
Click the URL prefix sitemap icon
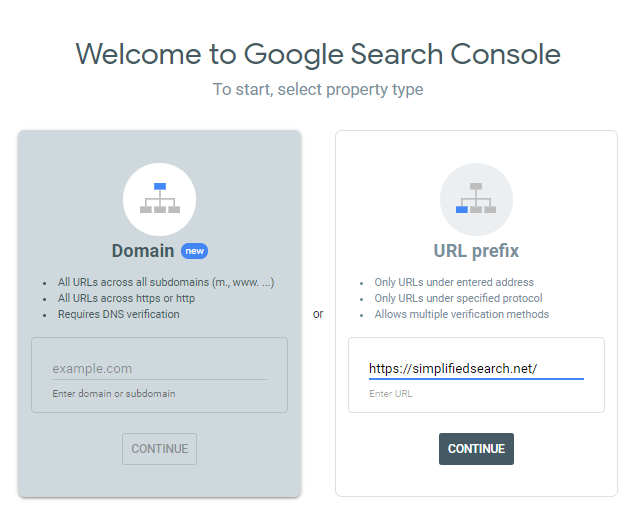[476, 199]
